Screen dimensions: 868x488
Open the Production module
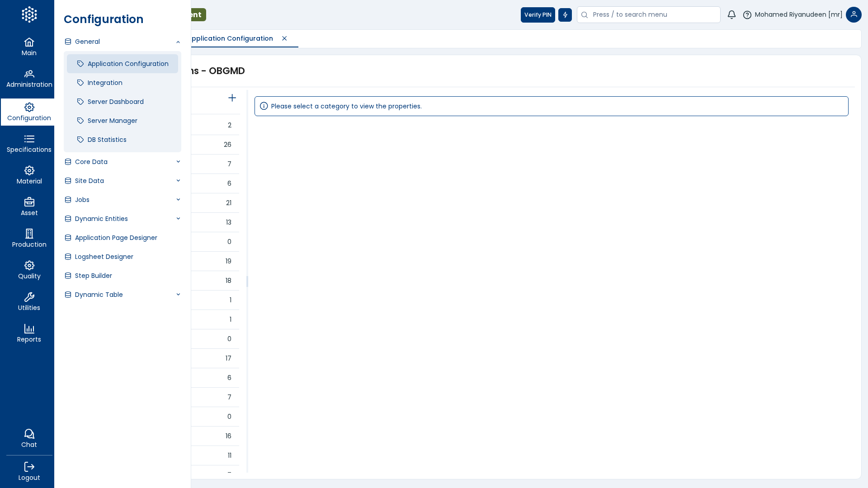[x=29, y=239]
